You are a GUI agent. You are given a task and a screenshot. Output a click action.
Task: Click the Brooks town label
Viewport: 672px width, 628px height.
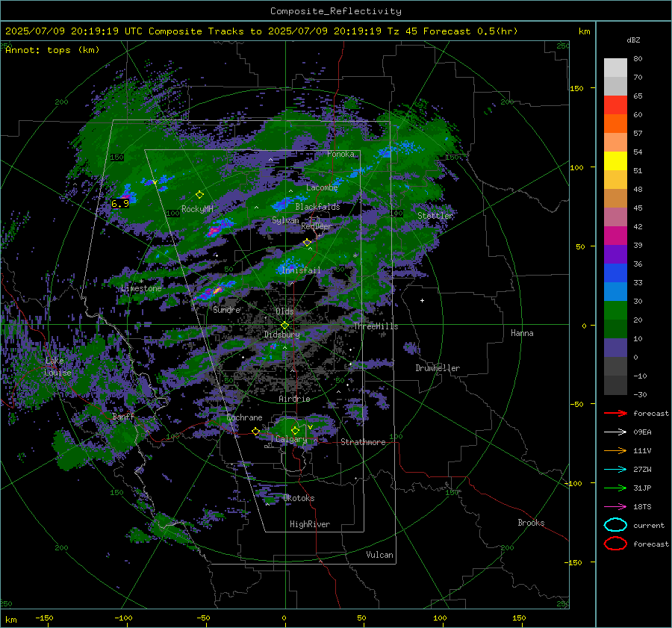coord(531,523)
